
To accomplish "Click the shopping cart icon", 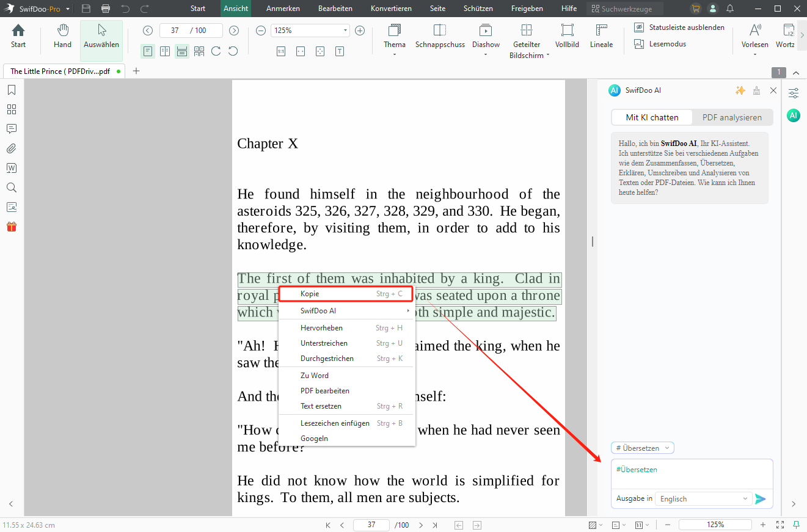I will point(695,9).
